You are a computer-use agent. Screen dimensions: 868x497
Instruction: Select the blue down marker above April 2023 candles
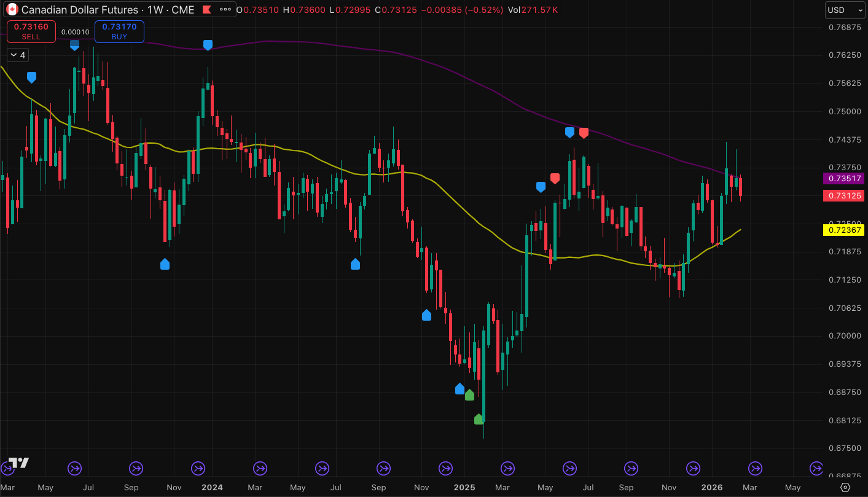tap(32, 77)
